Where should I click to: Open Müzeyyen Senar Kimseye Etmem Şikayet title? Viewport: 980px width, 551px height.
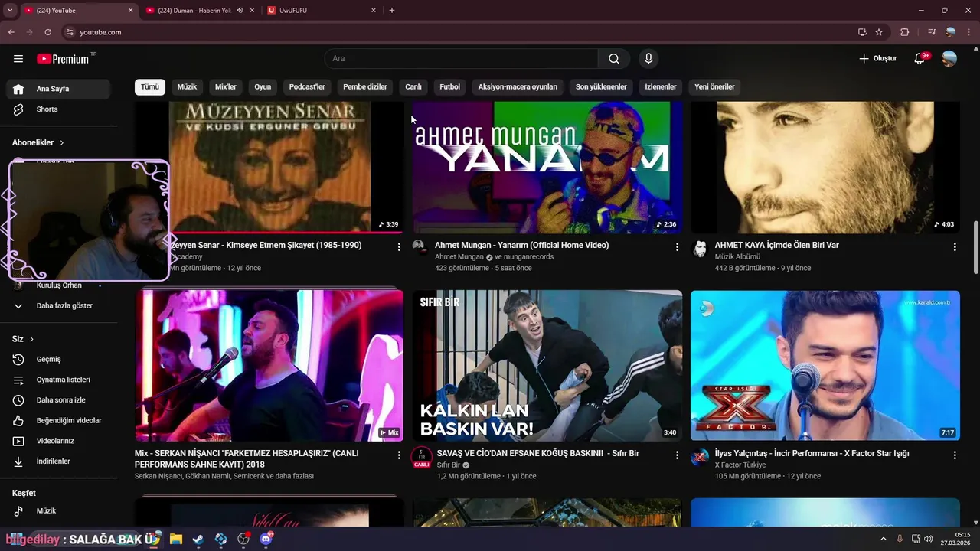pyautogui.click(x=265, y=246)
